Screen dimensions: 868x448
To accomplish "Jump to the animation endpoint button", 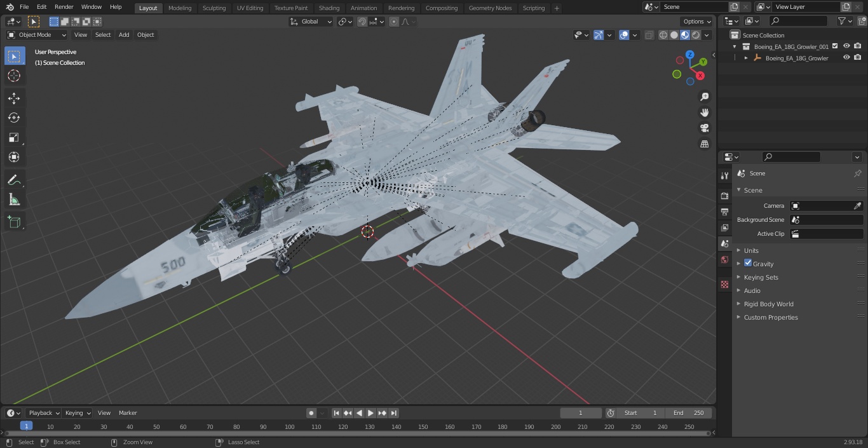I will pyautogui.click(x=393, y=413).
